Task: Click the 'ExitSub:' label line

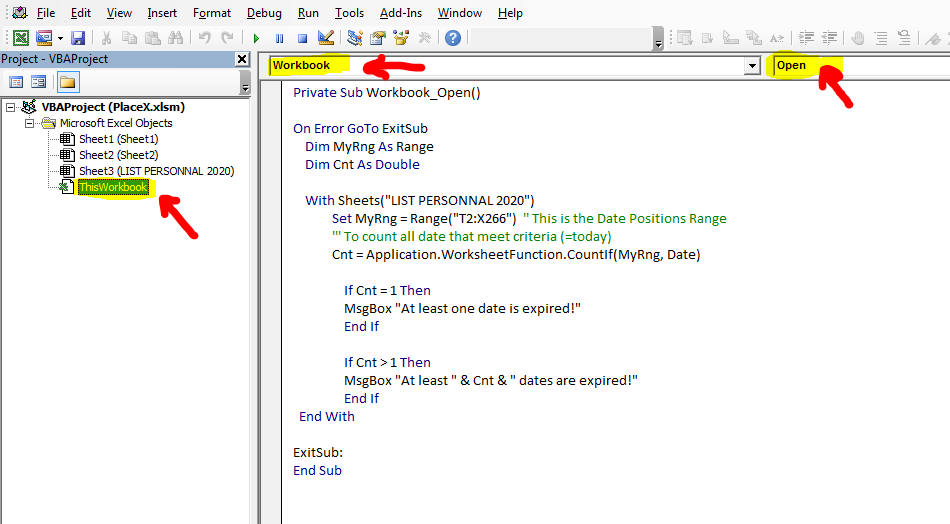Action: point(317,453)
